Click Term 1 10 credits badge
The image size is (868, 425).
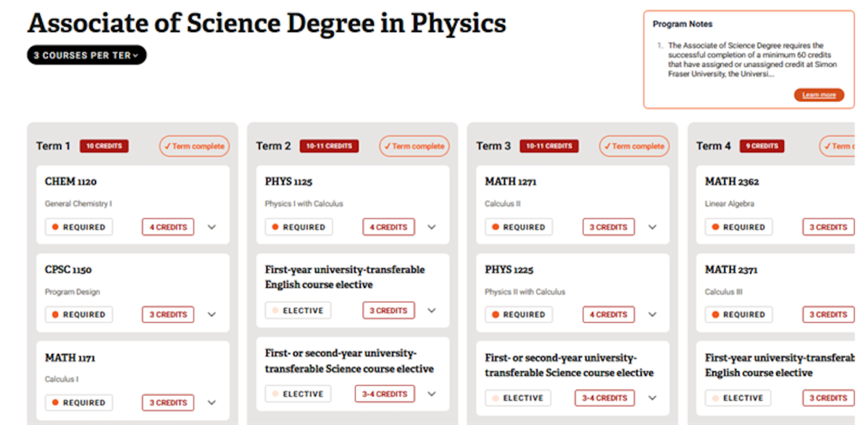(104, 146)
